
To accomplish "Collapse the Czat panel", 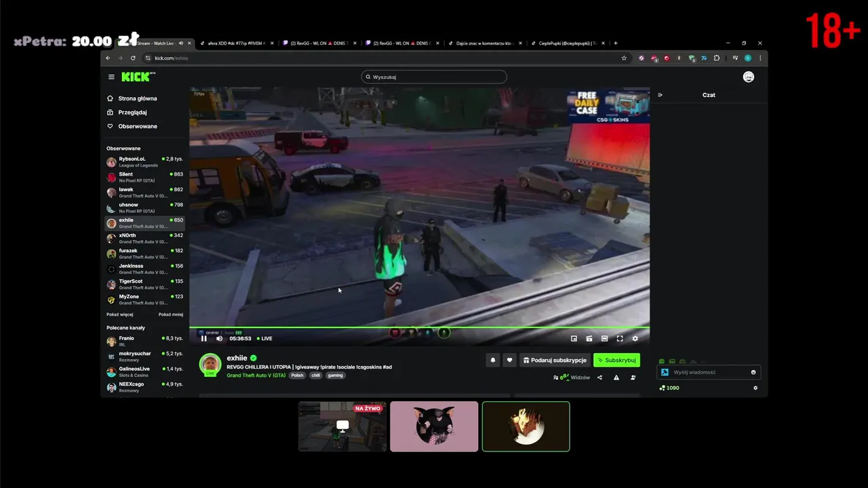I will click(660, 95).
